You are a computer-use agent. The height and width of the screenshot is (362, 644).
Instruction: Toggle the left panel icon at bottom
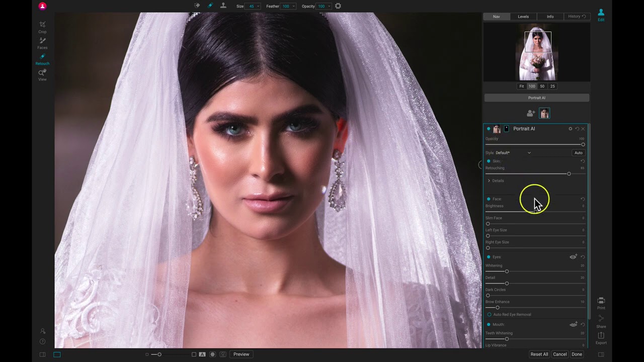click(42, 354)
